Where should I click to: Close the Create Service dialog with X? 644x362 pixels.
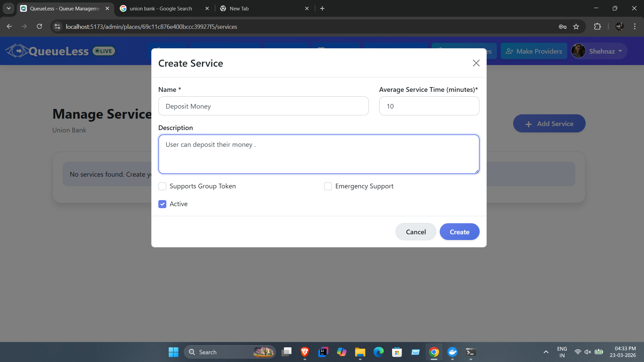point(476,63)
